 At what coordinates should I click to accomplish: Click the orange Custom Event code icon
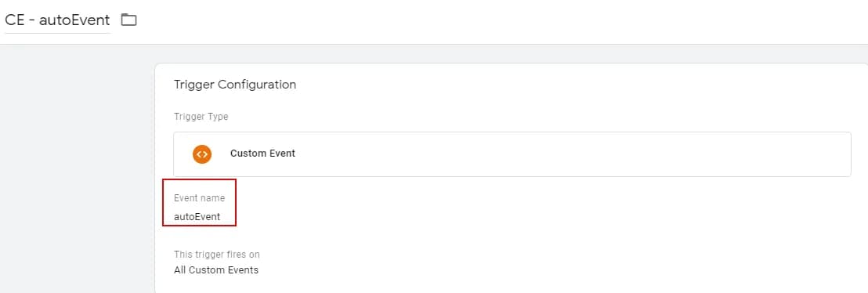pyautogui.click(x=202, y=154)
